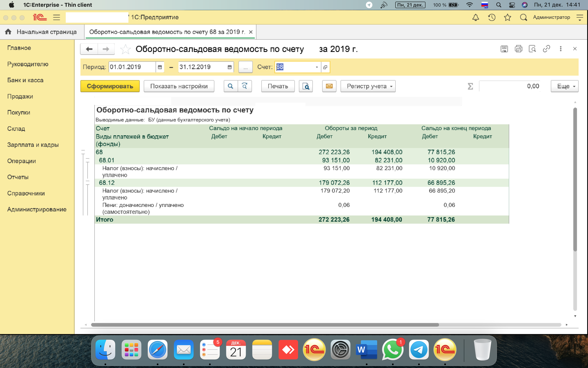Open the Продажи section
588x368 pixels.
[20, 96]
